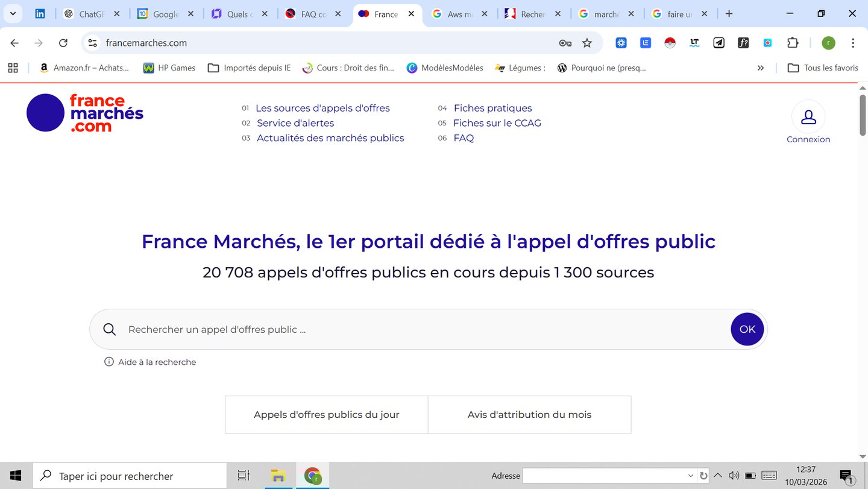
Task: Click the f? font finder extension
Action: pos(743,43)
